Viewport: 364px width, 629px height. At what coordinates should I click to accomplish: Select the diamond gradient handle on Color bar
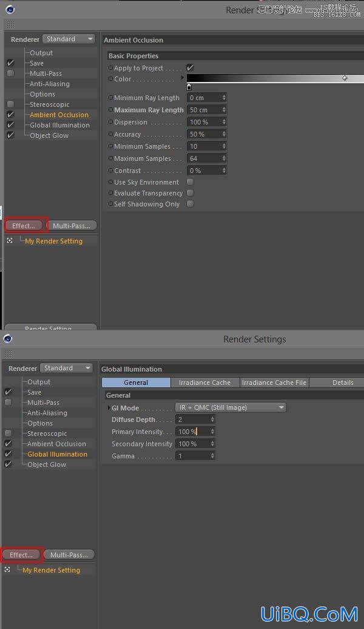[345, 78]
